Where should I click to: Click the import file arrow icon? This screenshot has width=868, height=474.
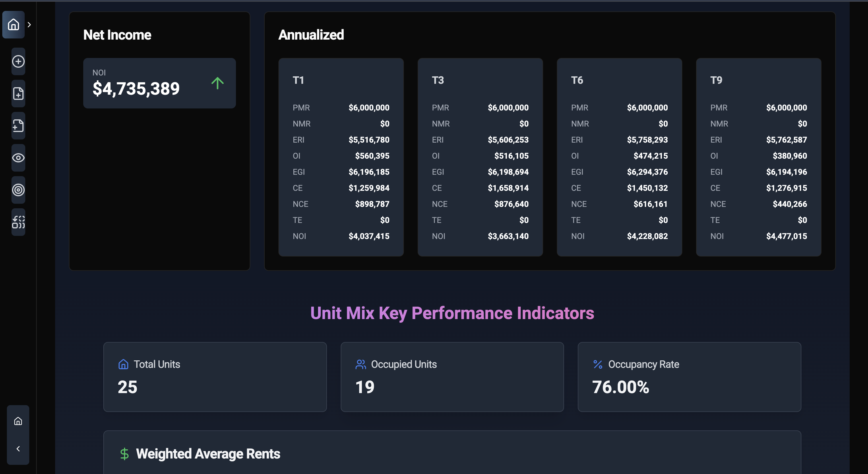point(18,126)
